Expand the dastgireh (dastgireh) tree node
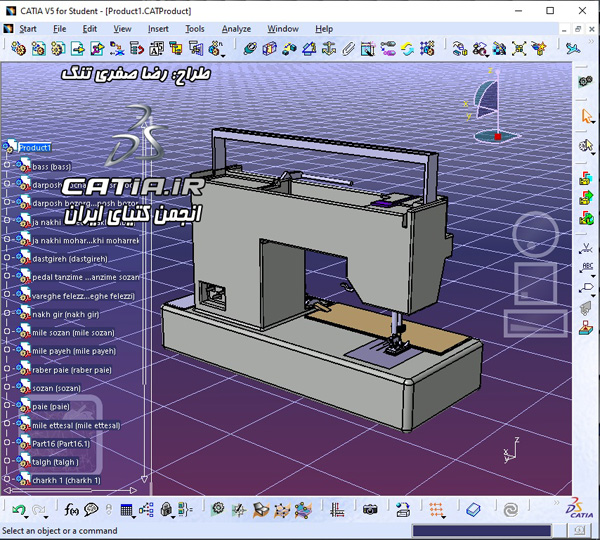Viewport: 600px width, 540px height. click(x=7, y=257)
